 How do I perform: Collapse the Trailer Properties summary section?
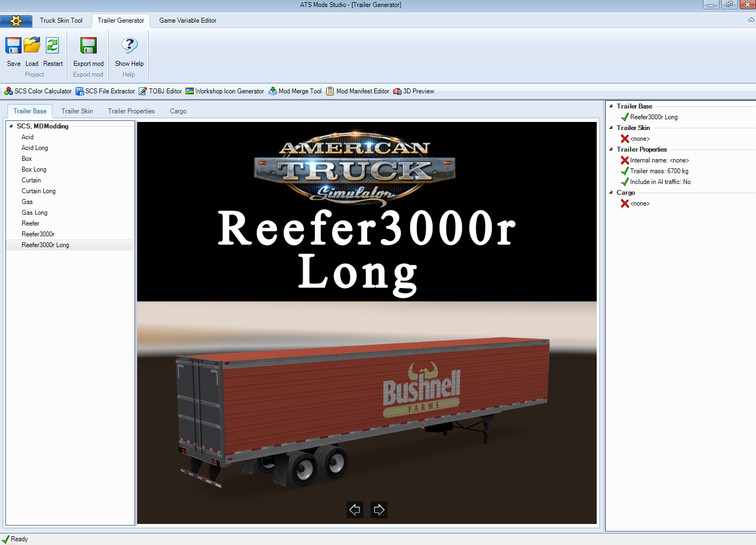click(611, 149)
